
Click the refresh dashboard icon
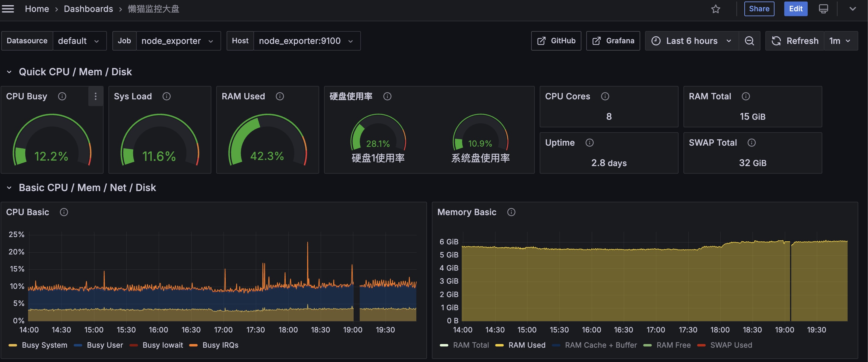tap(776, 41)
